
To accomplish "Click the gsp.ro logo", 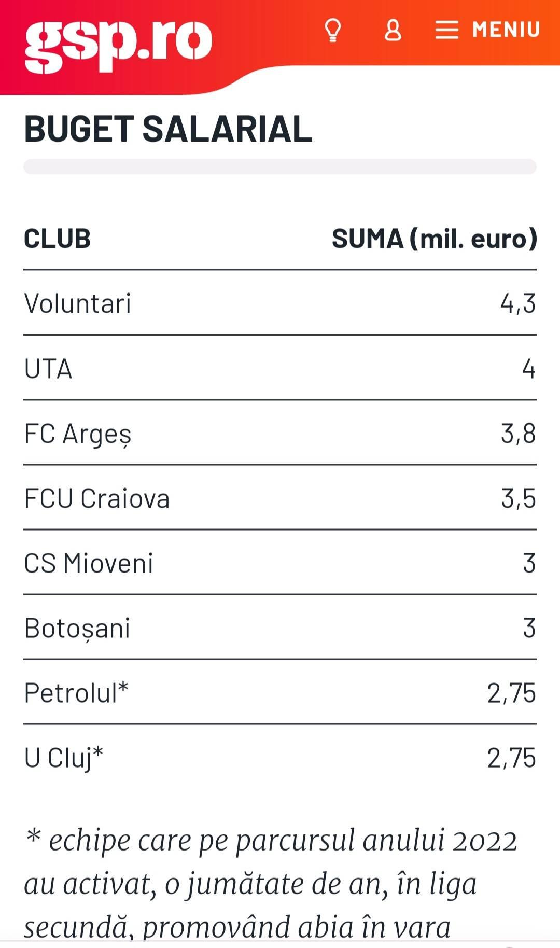I will 118,44.
